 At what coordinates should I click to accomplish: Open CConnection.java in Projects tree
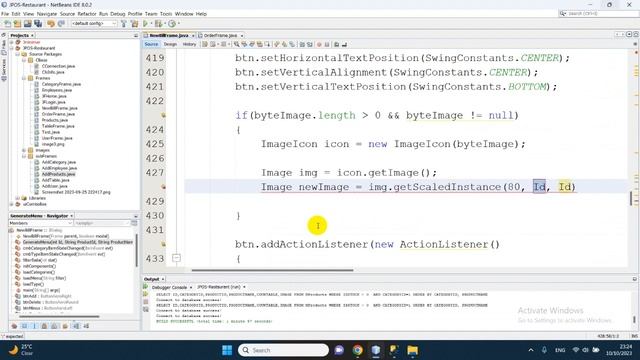point(58,66)
